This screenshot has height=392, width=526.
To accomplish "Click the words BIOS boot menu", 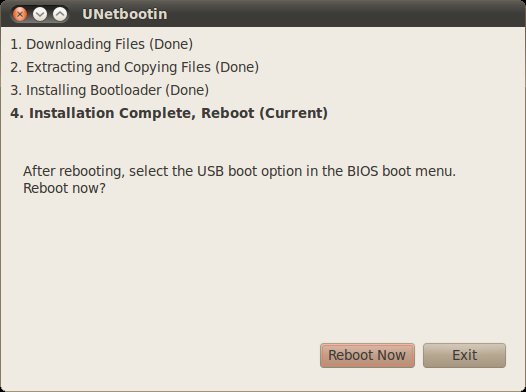I will (401, 171).
